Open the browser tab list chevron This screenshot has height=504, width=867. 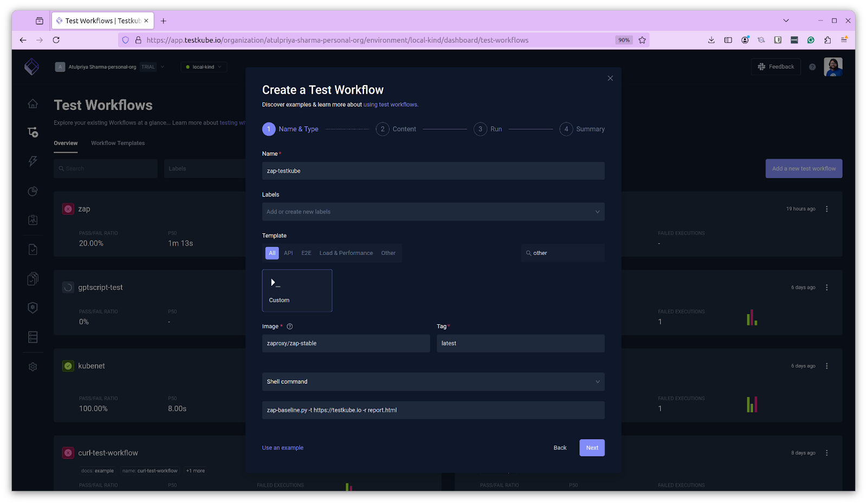coord(786,21)
